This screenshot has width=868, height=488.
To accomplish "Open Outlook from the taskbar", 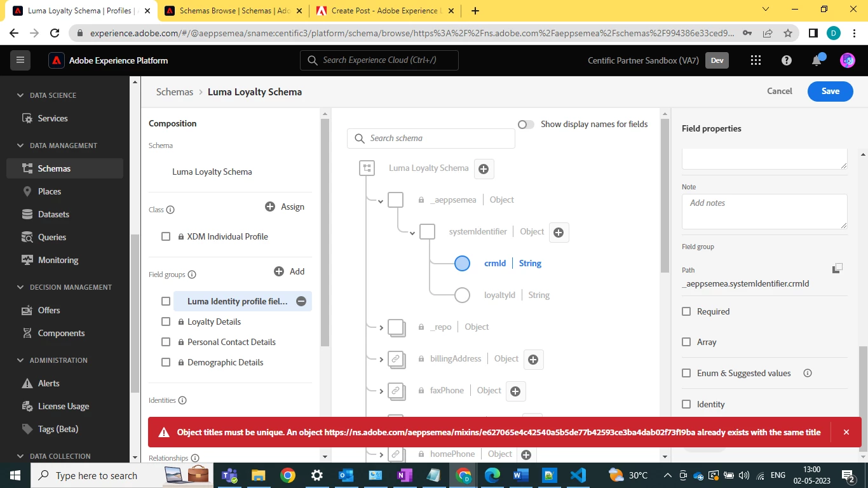I will point(346,475).
